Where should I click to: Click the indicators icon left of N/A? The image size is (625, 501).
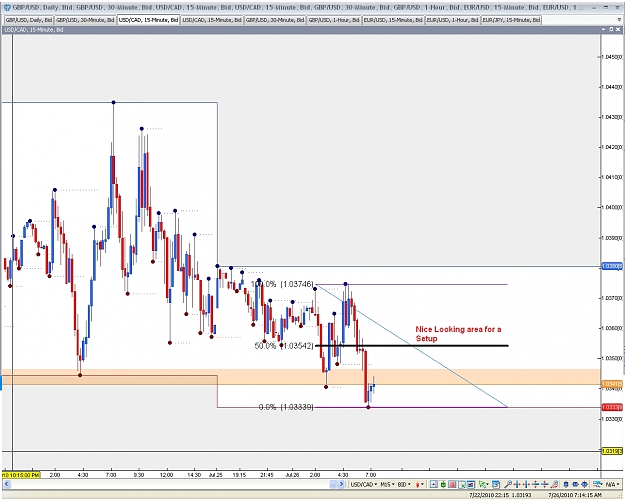click(x=597, y=484)
